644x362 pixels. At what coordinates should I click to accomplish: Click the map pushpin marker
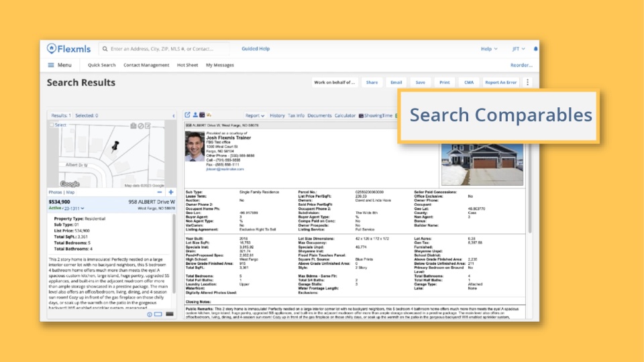click(115, 147)
